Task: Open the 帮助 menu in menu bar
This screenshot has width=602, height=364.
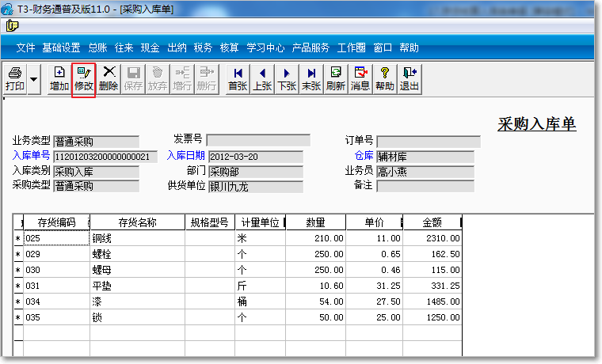Action: point(409,48)
